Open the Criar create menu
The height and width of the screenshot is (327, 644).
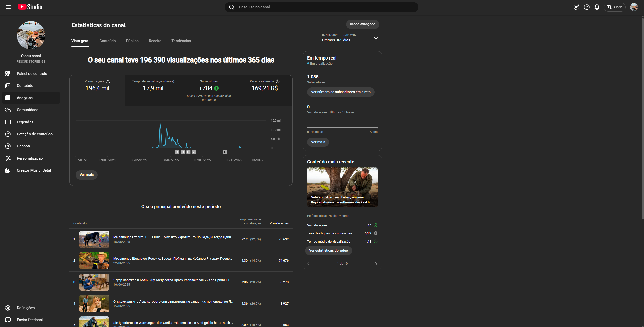click(614, 7)
